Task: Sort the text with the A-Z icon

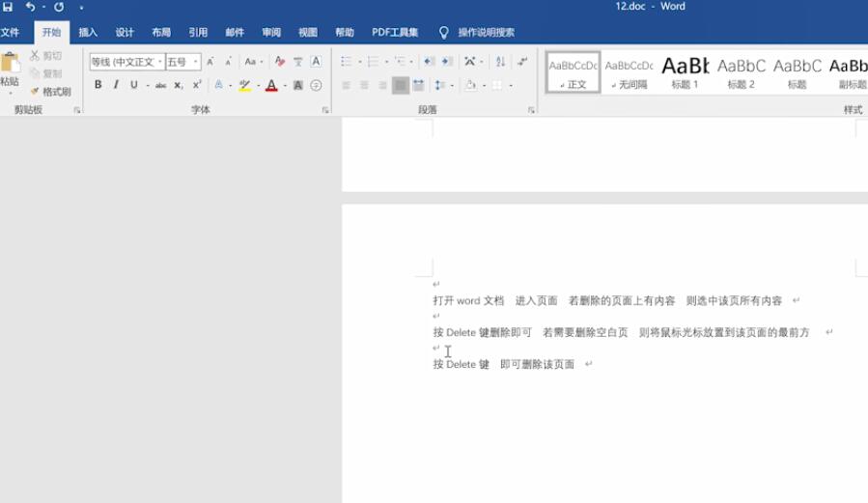Action: pyautogui.click(x=500, y=62)
